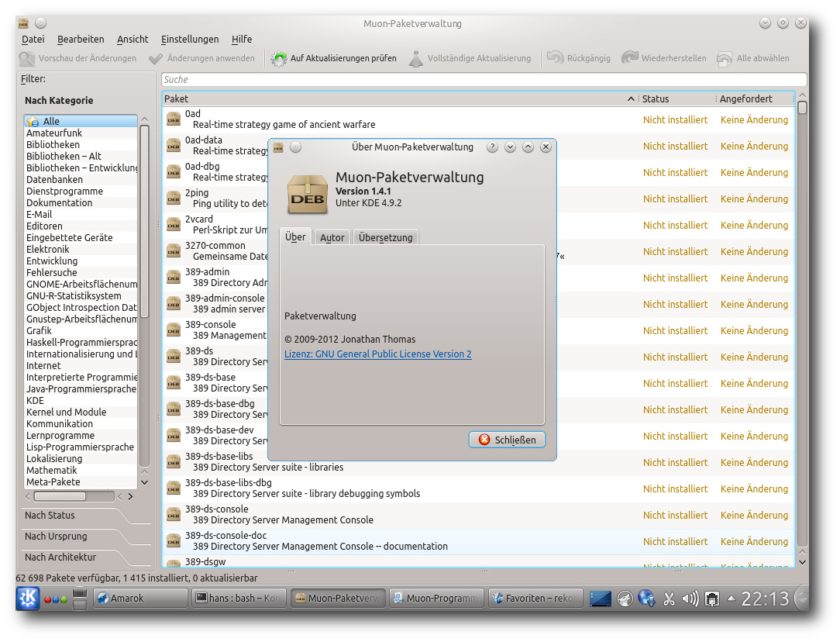Sort by the Status column header
This screenshot has width=840, height=642.
(677, 98)
